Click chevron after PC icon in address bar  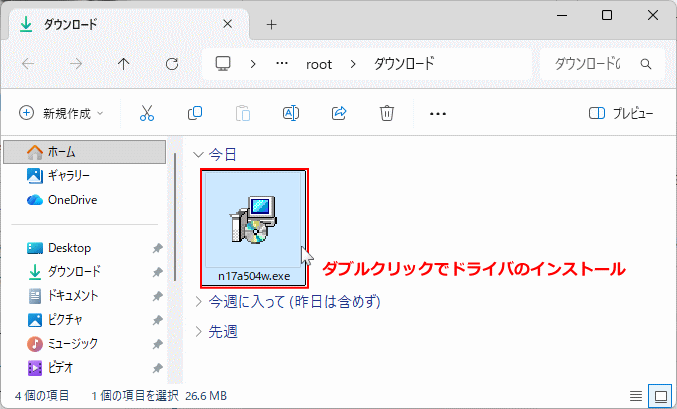tap(253, 64)
